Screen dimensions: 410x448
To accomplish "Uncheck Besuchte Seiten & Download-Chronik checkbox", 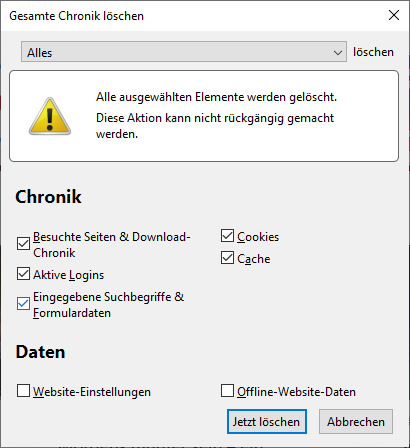I will point(23,243).
